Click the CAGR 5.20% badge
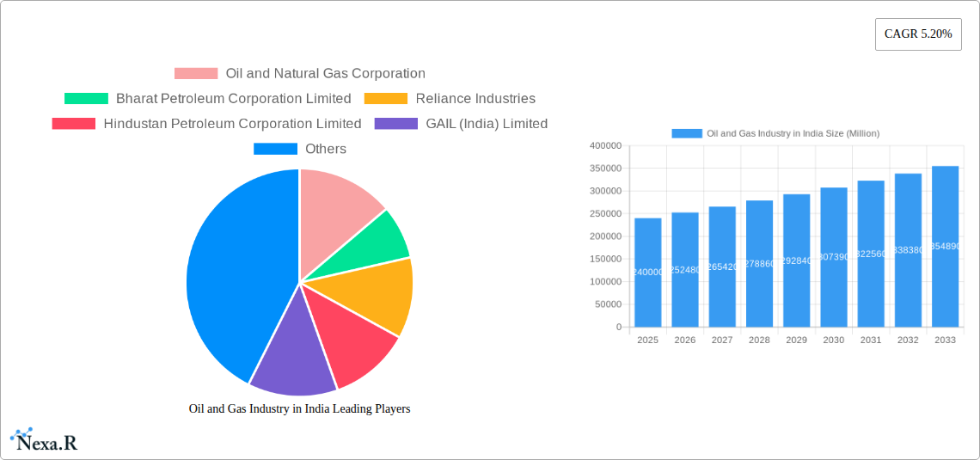The image size is (980, 460). [918, 34]
